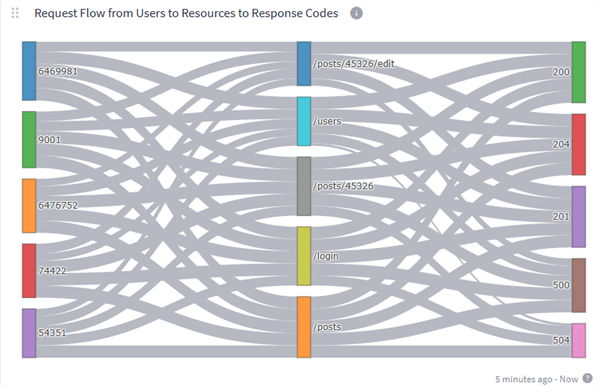
Task: Click the panel title Request Flow text
Action: 186,13
